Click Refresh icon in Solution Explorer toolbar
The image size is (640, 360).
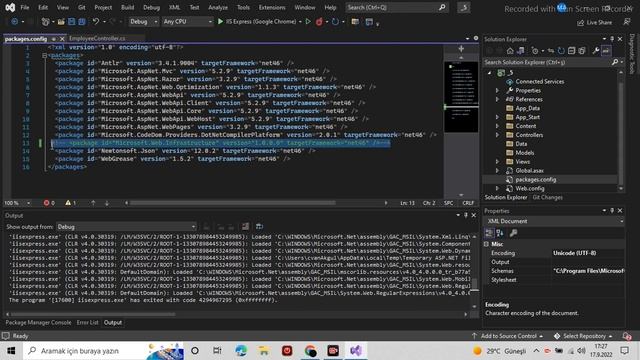pos(561,51)
